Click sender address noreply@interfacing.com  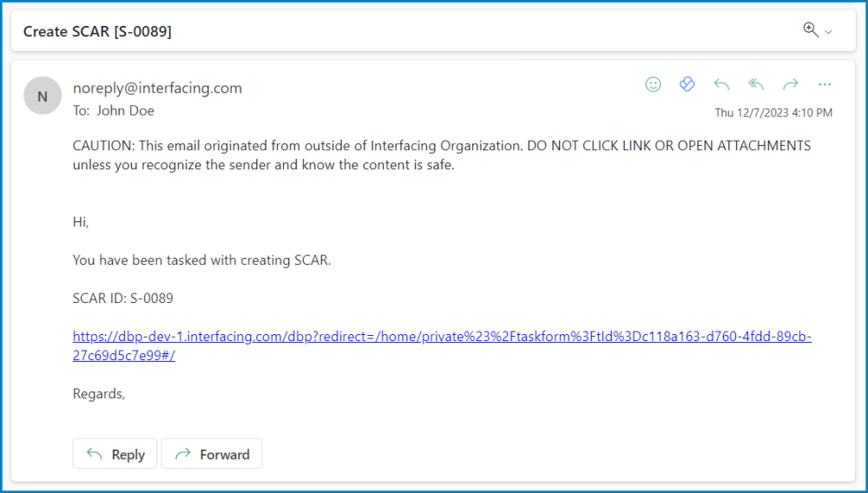[157, 88]
